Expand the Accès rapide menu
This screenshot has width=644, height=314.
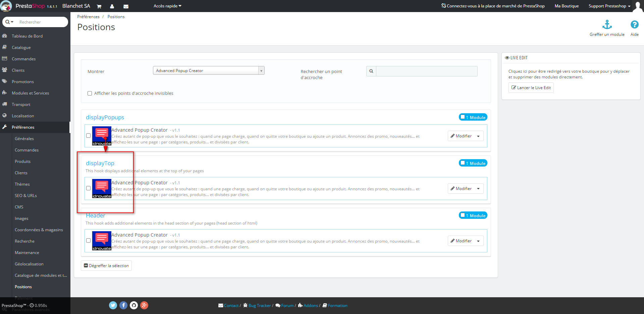point(167,6)
